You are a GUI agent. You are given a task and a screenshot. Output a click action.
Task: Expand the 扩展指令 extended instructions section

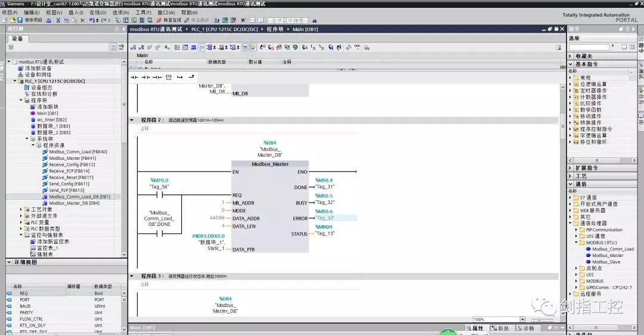click(571, 168)
